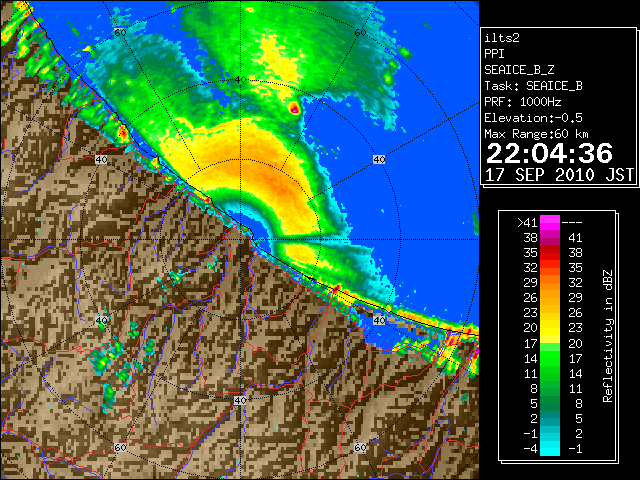This screenshot has height=480, width=640.
Task: Click the magenta peak reflectivity cell offshore
Action: pyautogui.click(x=294, y=109)
